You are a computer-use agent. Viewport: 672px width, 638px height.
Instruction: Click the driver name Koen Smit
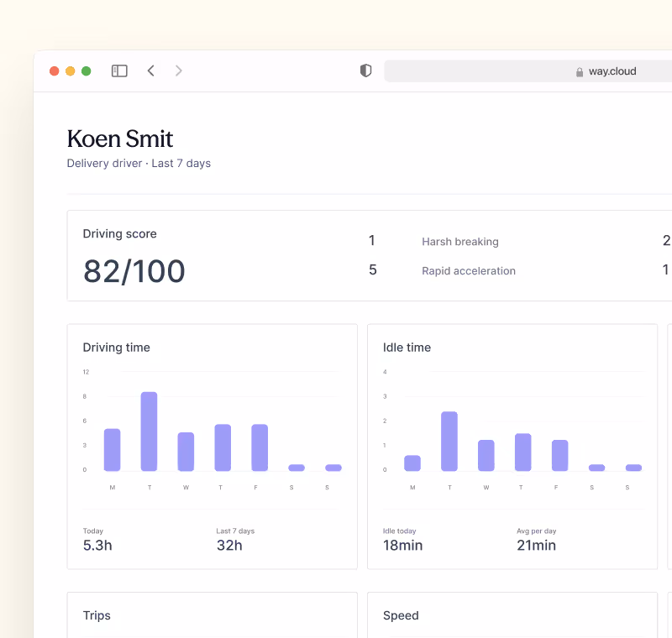coord(119,139)
